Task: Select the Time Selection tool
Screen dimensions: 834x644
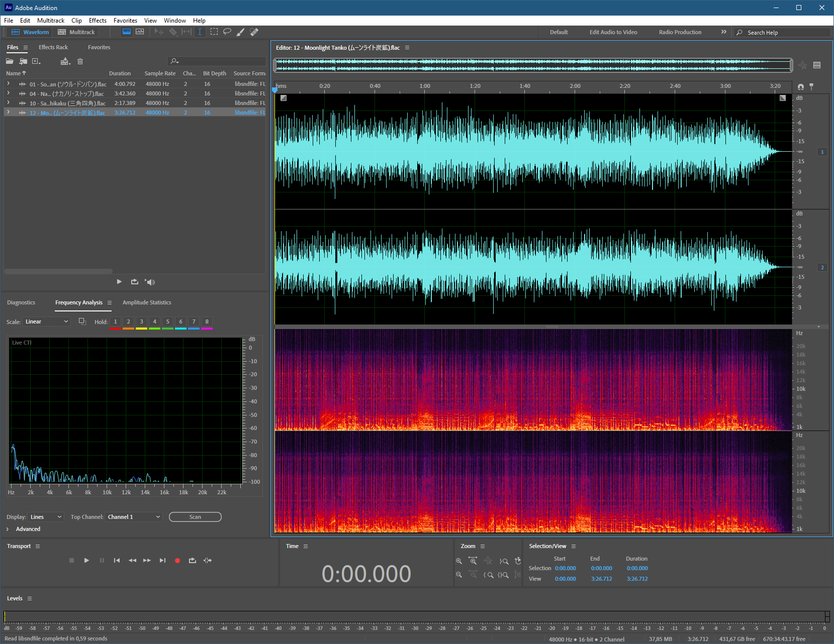Action: 200,32
